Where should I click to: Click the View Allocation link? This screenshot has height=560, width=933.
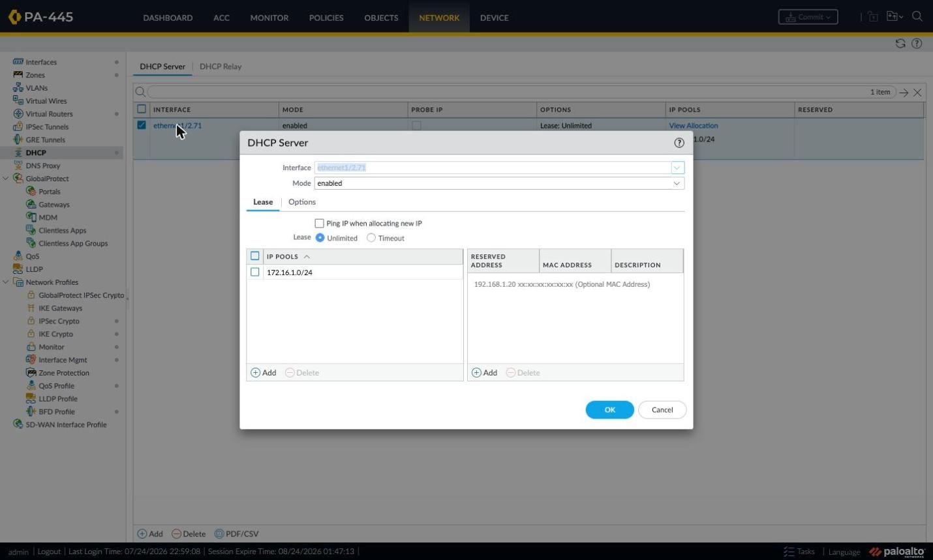pyautogui.click(x=694, y=126)
